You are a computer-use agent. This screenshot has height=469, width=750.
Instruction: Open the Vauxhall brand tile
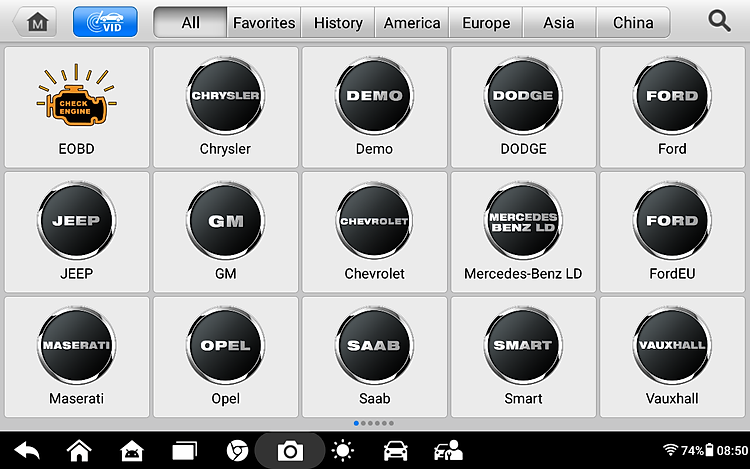pyautogui.click(x=672, y=357)
